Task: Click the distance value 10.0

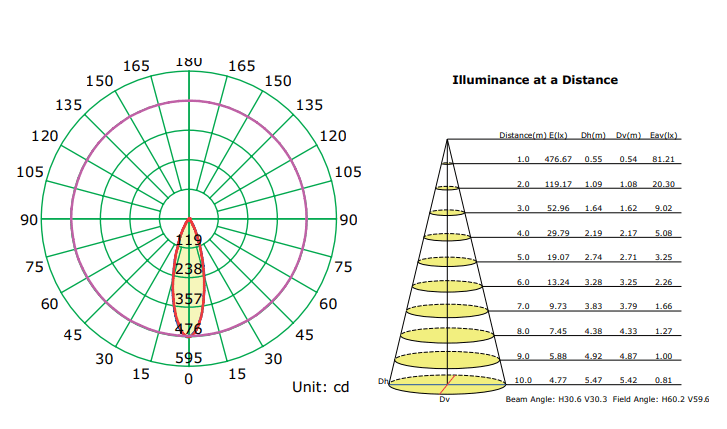Action: 523,380
